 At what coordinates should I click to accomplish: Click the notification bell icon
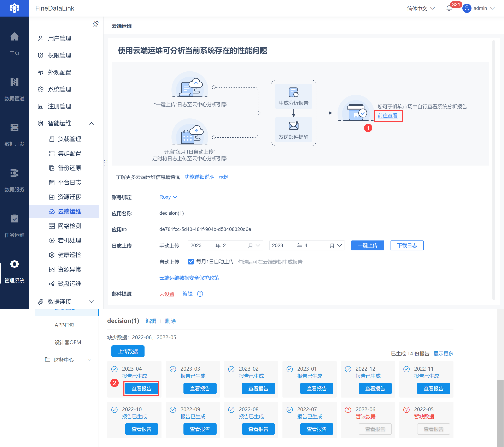tap(449, 8)
